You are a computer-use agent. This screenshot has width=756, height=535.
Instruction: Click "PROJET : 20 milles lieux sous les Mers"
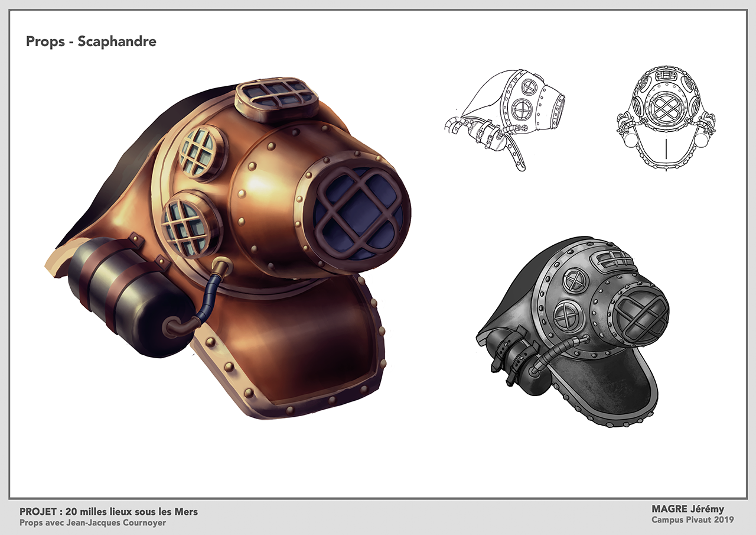(x=108, y=512)
